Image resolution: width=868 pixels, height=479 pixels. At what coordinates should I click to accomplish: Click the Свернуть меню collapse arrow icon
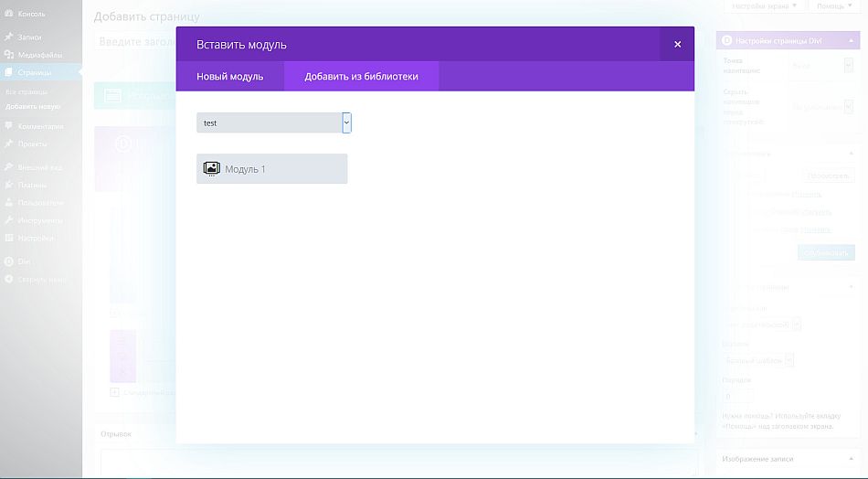tap(9, 279)
